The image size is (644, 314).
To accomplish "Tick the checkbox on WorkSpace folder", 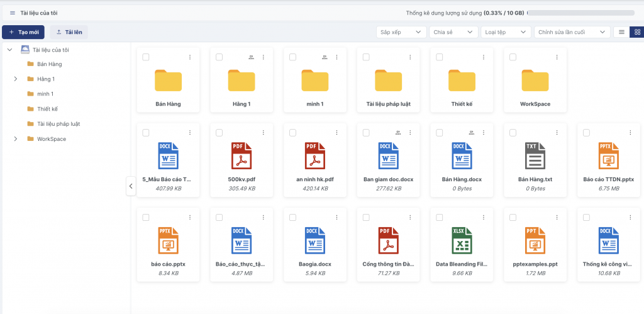I will point(513,57).
